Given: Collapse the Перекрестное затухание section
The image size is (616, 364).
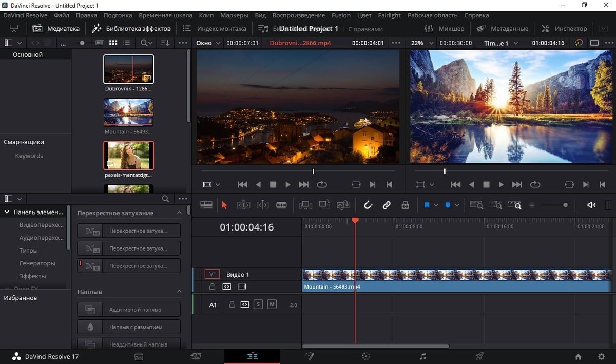Looking at the screenshot, I should coord(179,213).
